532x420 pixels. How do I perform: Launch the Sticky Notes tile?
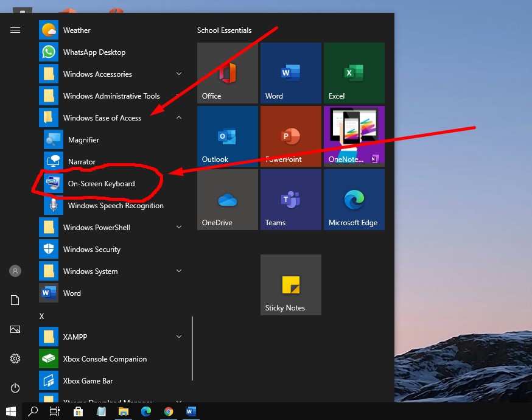(290, 285)
